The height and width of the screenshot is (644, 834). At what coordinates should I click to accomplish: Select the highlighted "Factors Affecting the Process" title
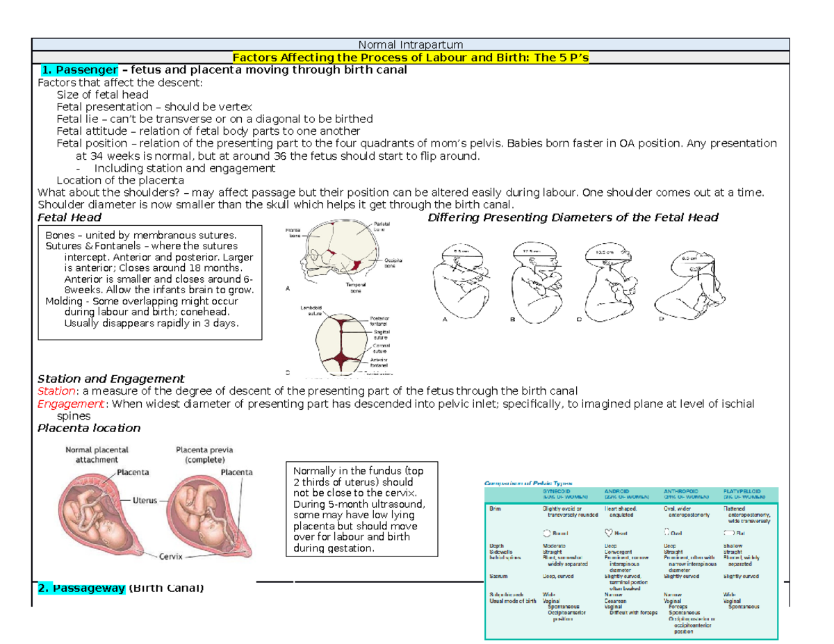click(x=411, y=57)
